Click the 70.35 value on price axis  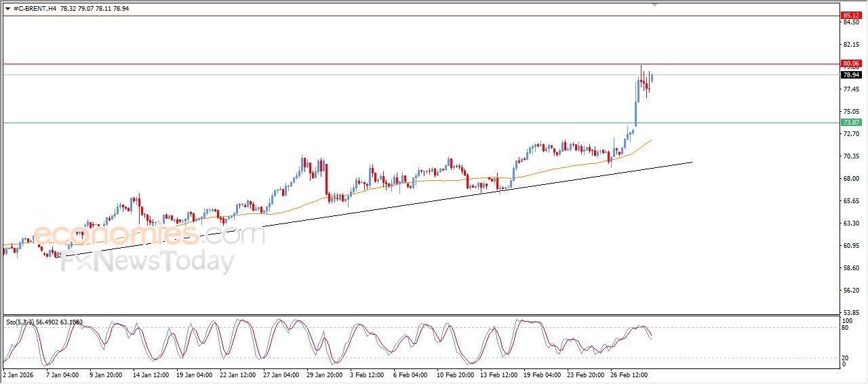tap(850, 156)
